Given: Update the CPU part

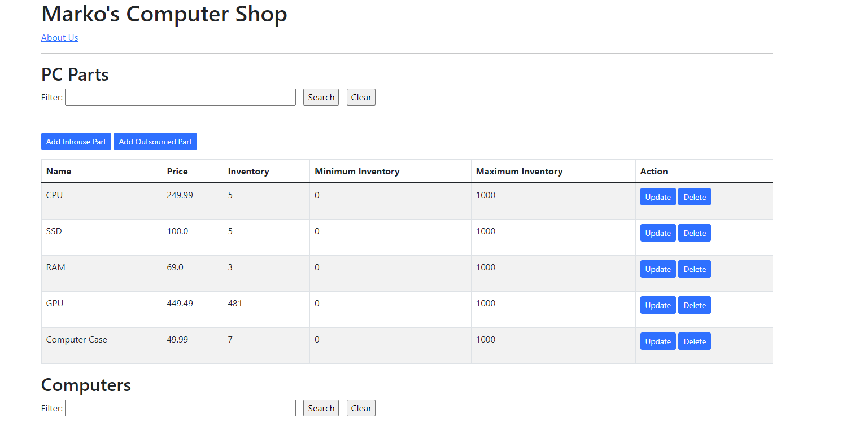Looking at the screenshot, I should click(657, 196).
